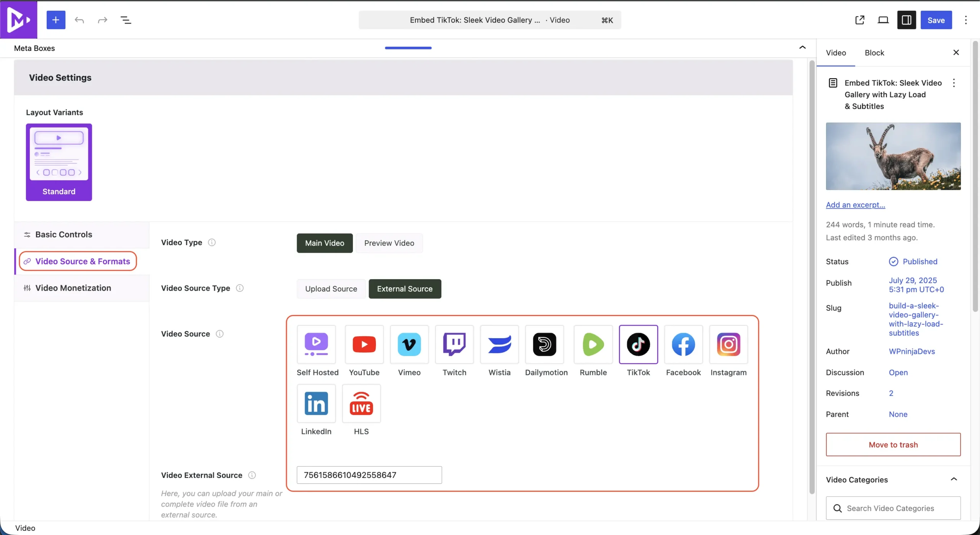Click the purple site logo icon

click(18, 20)
